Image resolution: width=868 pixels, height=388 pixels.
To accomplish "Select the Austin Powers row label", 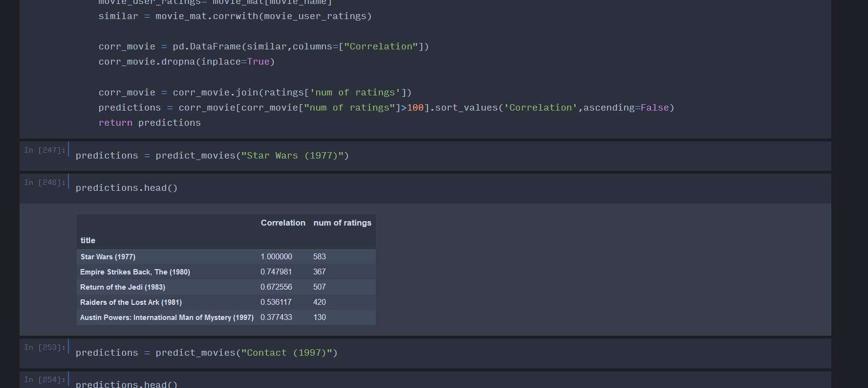I will tap(167, 318).
